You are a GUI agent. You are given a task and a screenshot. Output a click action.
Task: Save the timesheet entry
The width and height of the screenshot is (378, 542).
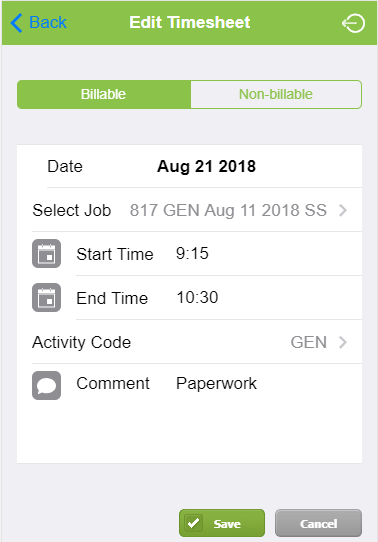222,523
